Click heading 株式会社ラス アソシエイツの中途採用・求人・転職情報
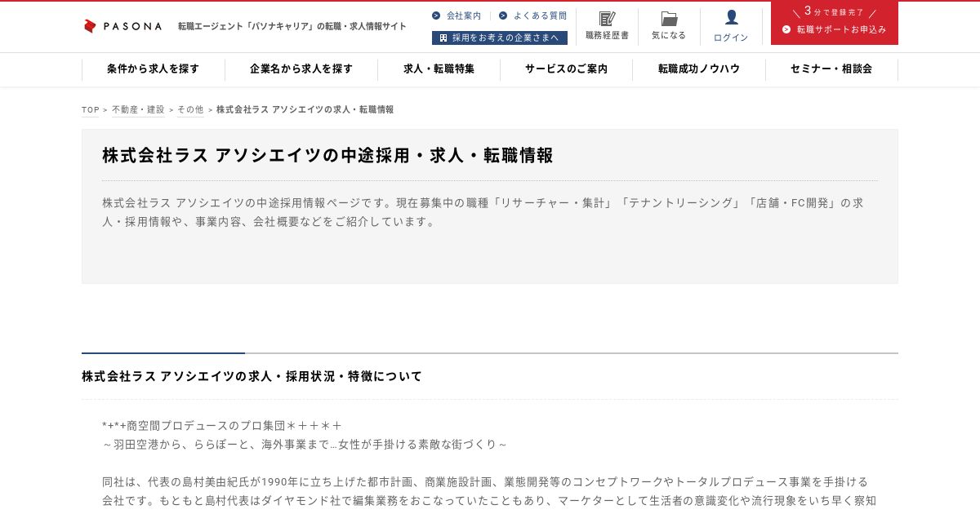The image size is (980, 514). tap(327, 155)
